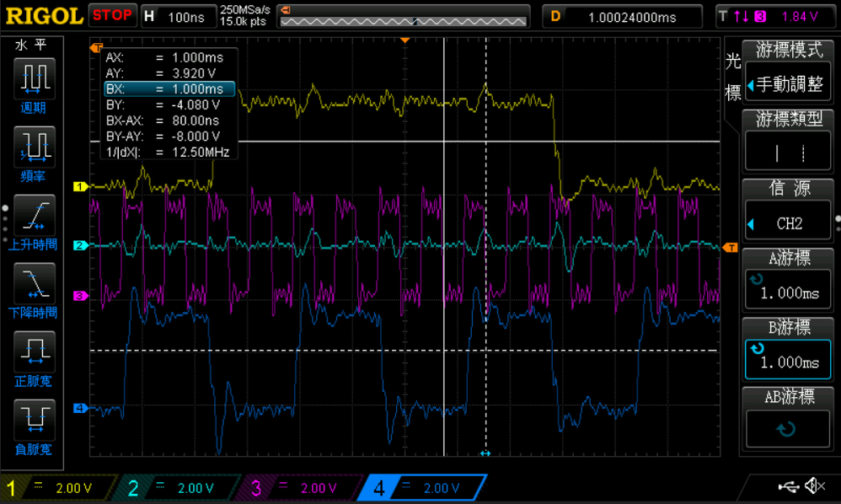Viewport: 841px width, 504px height.
Task: Click the 250MSa/s sample rate readout
Action: click(244, 9)
